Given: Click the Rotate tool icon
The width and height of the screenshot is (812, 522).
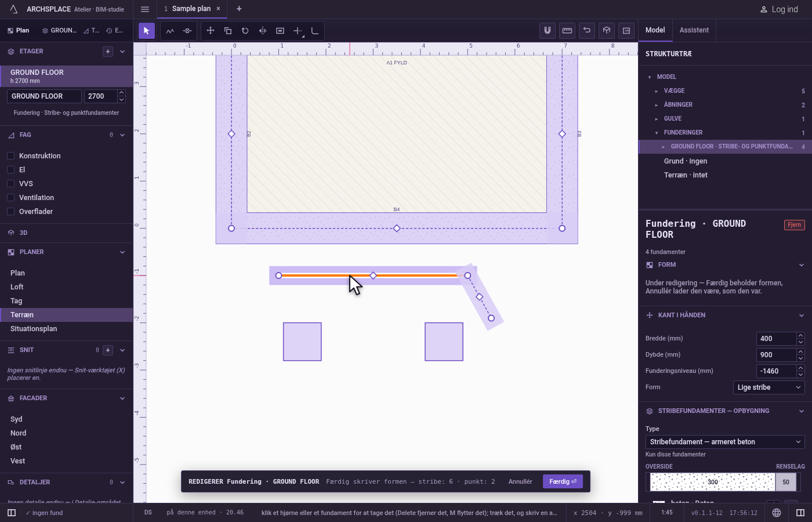Looking at the screenshot, I should (x=245, y=31).
